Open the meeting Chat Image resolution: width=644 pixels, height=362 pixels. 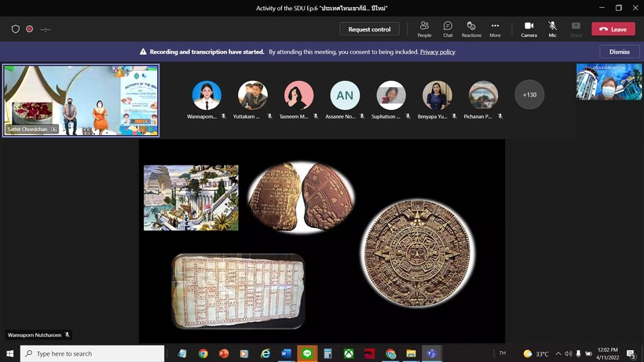coord(448,29)
